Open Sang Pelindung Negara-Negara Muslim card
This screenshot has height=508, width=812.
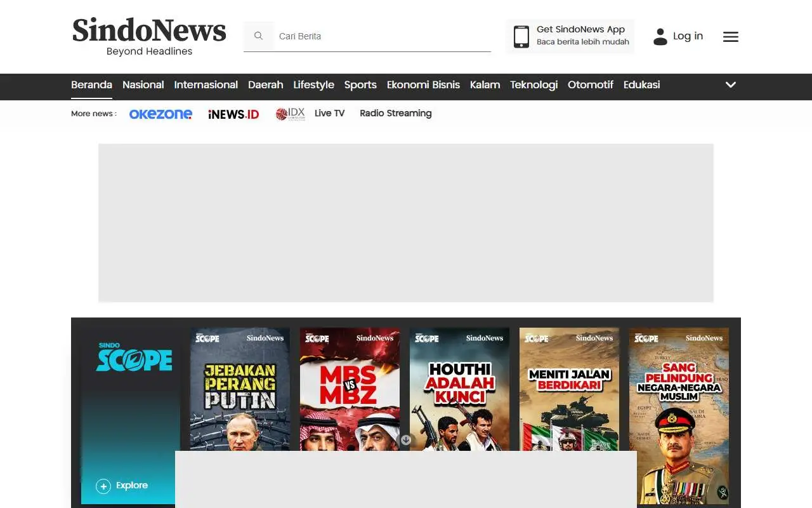click(679, 415)
